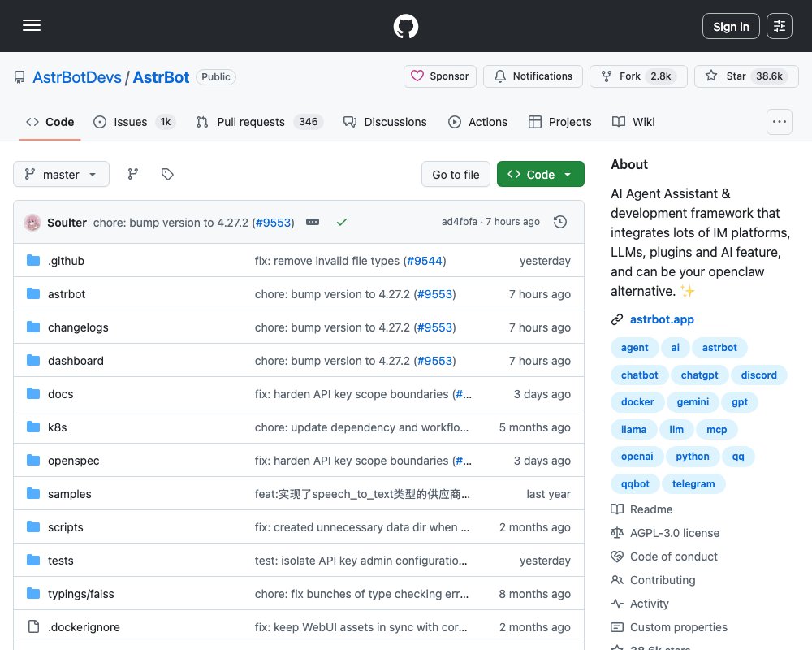This screenshot has width=812, height=650.
Task: Select the discord topic tag
Action: 758,375
